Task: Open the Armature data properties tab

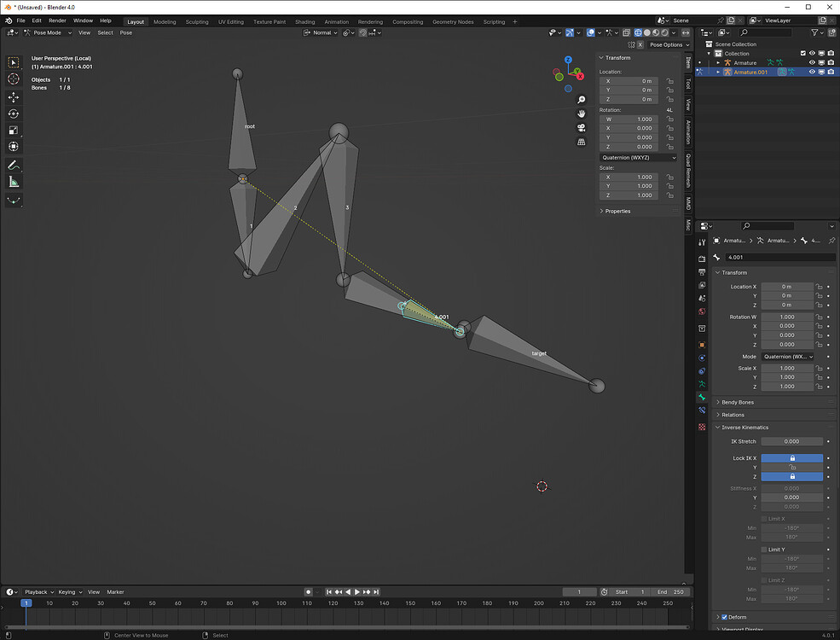Action: tap(702, 384)
